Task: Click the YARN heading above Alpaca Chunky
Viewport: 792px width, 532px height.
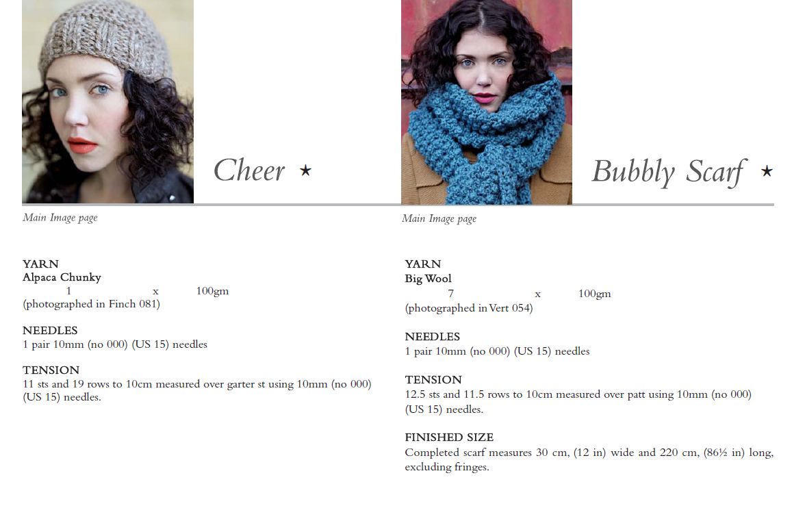Action: point(41,264)
